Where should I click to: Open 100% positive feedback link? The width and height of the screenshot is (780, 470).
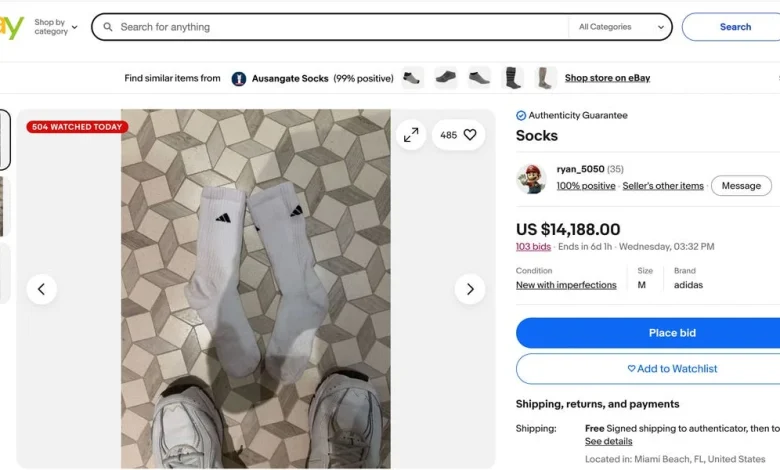click(585, 186)
